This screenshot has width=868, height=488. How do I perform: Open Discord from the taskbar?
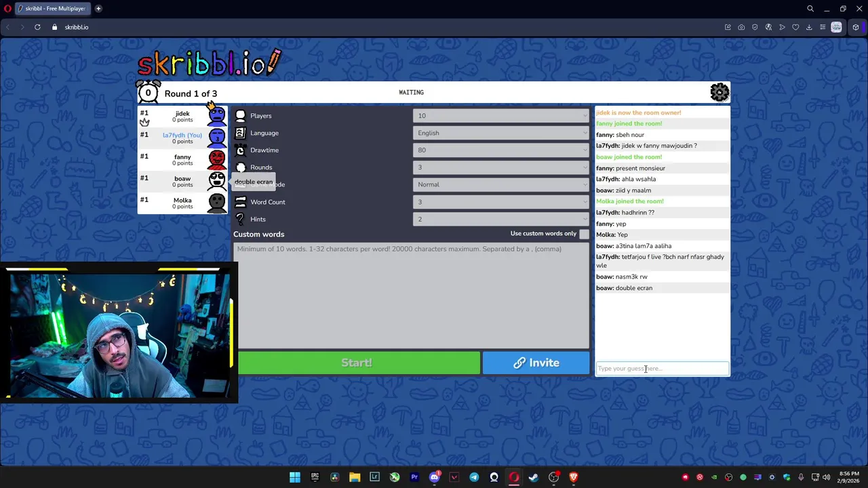(x=434, y=477)
